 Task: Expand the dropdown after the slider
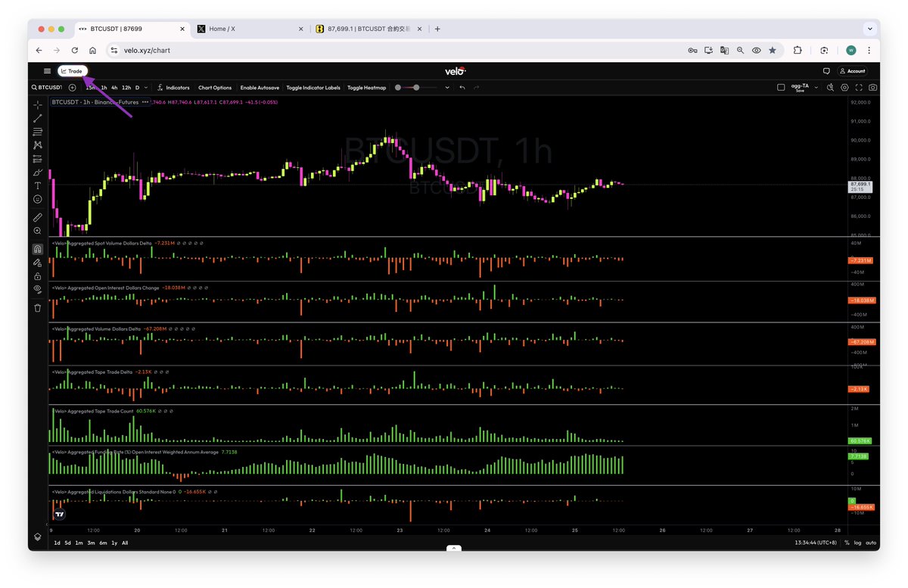(x=447, y=88)
